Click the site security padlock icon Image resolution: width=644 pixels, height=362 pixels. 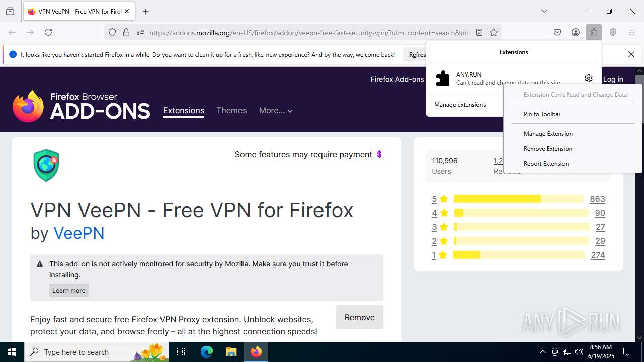click(x=126, y=32)
